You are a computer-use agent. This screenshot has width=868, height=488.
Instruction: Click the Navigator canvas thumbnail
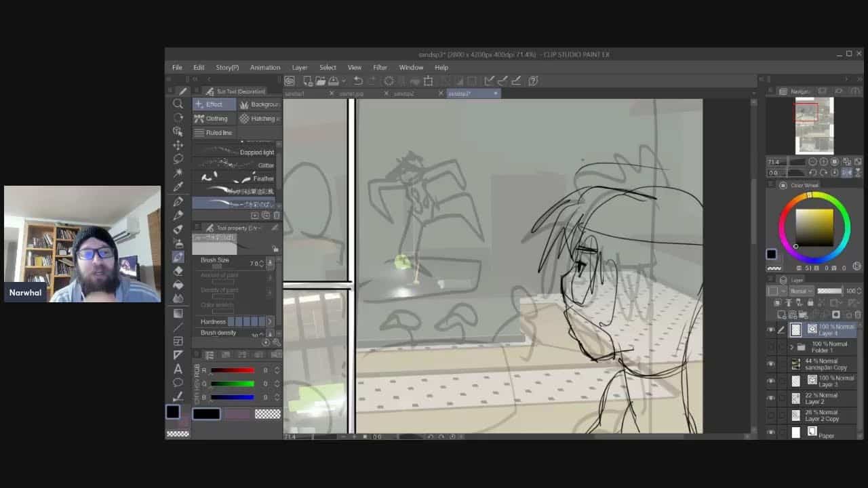click(x=814, y=125)
